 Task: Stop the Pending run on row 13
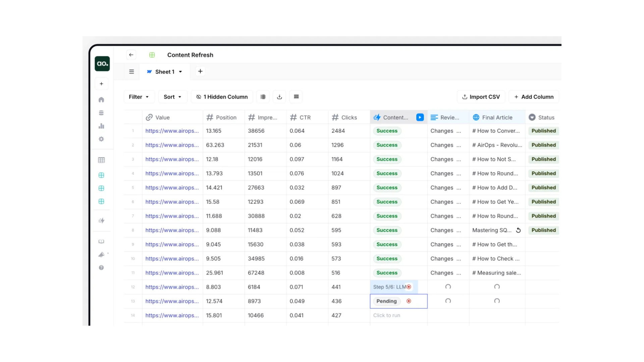[x=409, y=301]
